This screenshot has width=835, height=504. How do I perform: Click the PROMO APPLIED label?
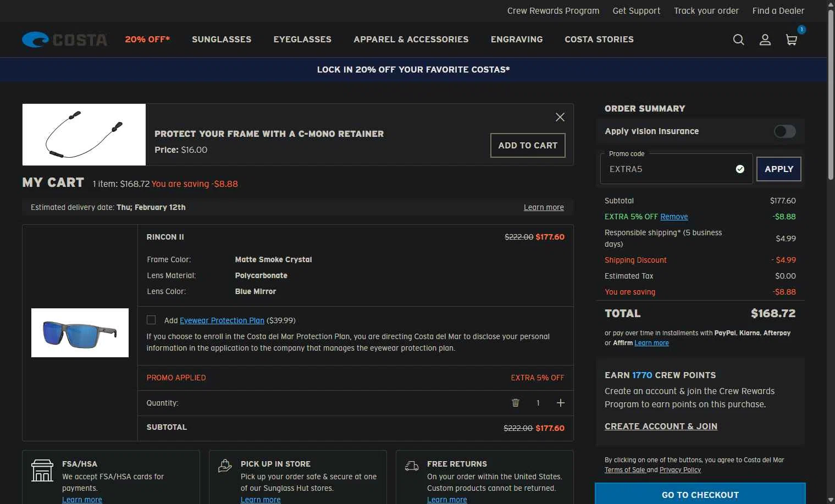pyautogui.click(x=176, y=378)
